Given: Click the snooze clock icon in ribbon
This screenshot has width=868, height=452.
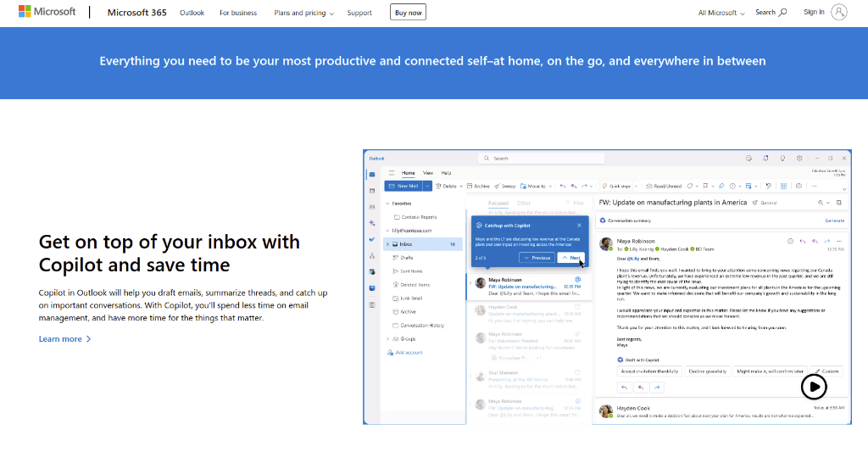Looking at the screenshot, I should click(732, 186).
